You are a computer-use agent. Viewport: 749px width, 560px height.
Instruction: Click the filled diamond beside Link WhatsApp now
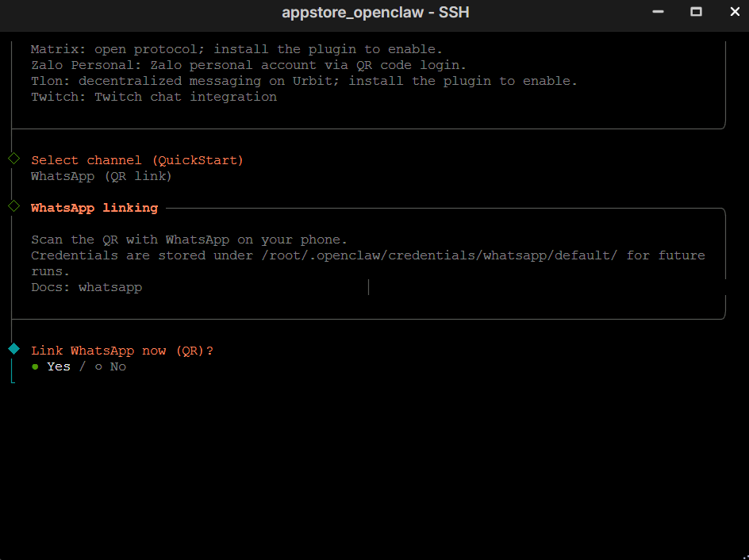13,349
